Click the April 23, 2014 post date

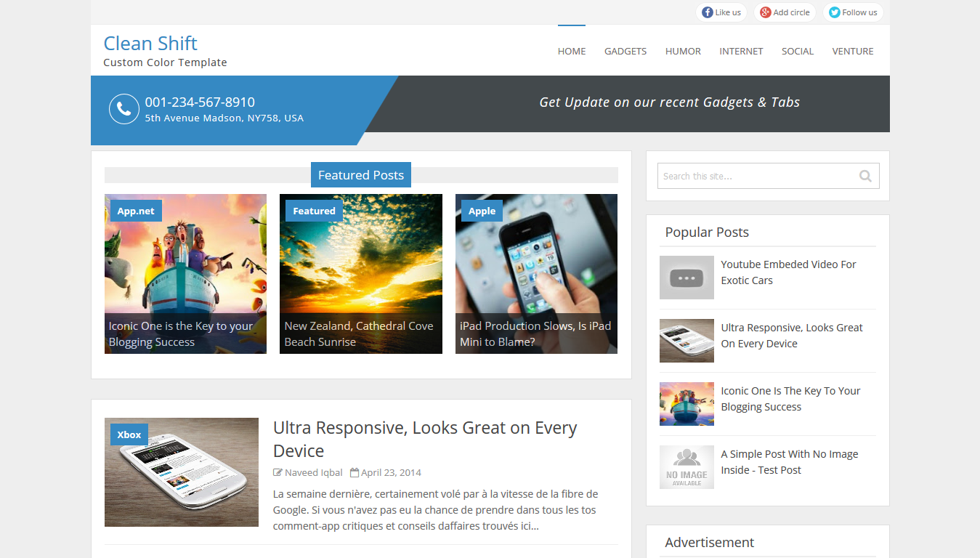click(x=391, y=472)
